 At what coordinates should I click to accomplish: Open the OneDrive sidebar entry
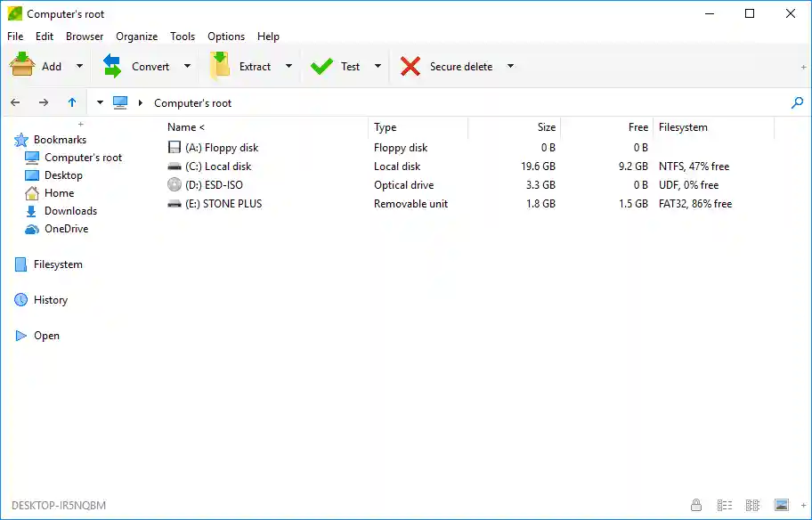64,229
